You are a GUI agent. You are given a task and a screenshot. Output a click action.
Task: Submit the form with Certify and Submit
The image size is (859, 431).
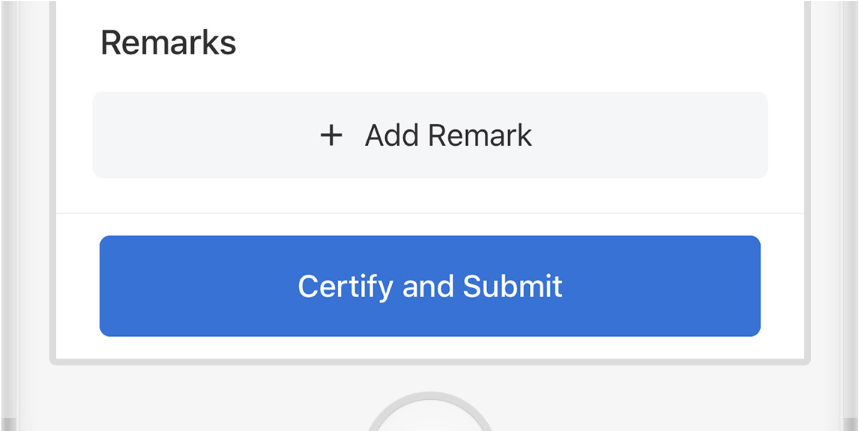point(430,287)
